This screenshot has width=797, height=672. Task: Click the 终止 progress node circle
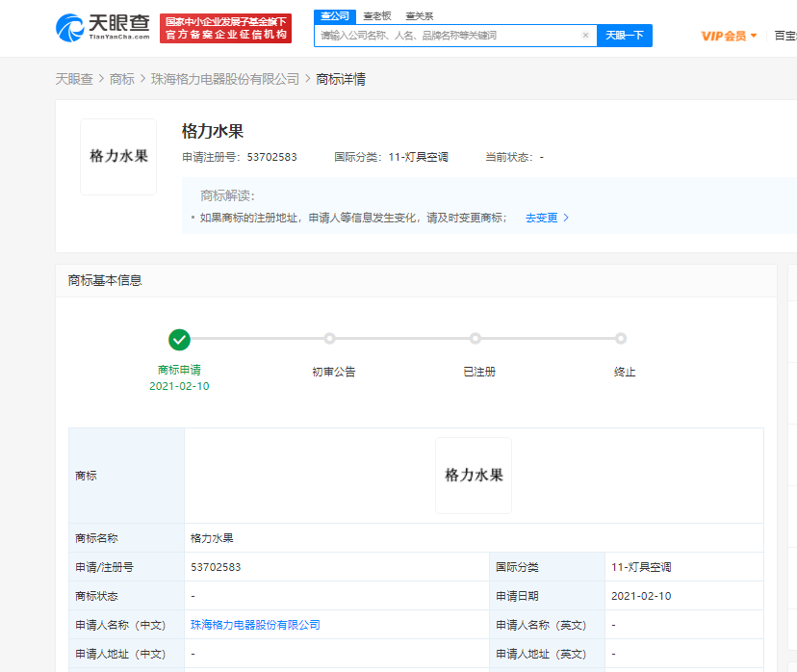click(621, 339)
